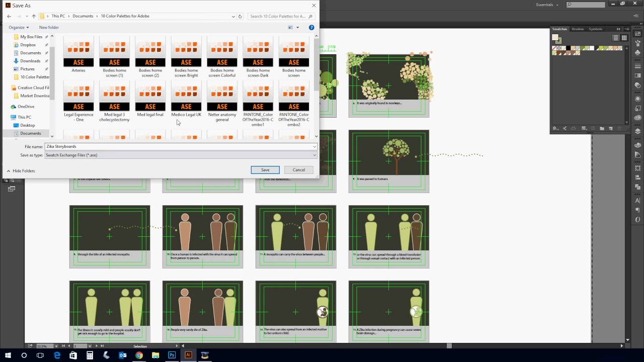
Task: Click New folder button
Action: [49, 27]
